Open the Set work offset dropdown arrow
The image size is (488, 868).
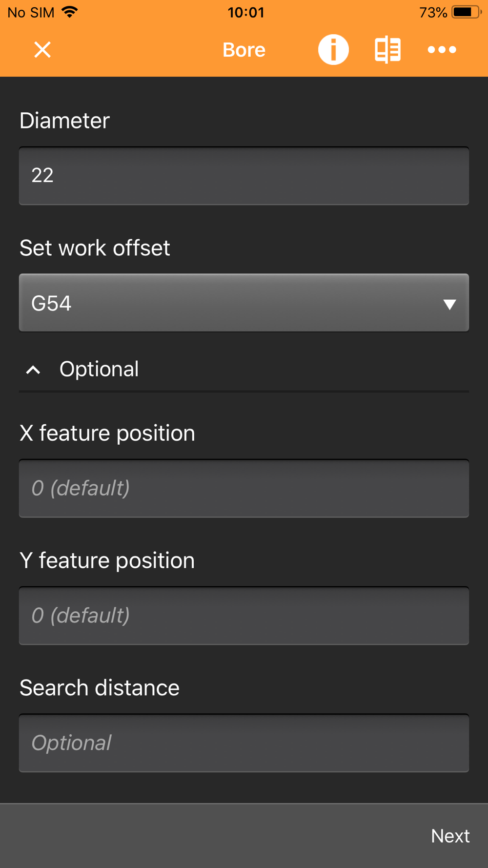449,304
